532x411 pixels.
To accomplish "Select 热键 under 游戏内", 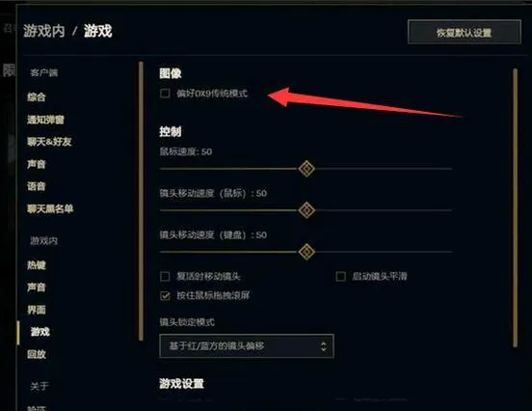I will tap(37, 265).
